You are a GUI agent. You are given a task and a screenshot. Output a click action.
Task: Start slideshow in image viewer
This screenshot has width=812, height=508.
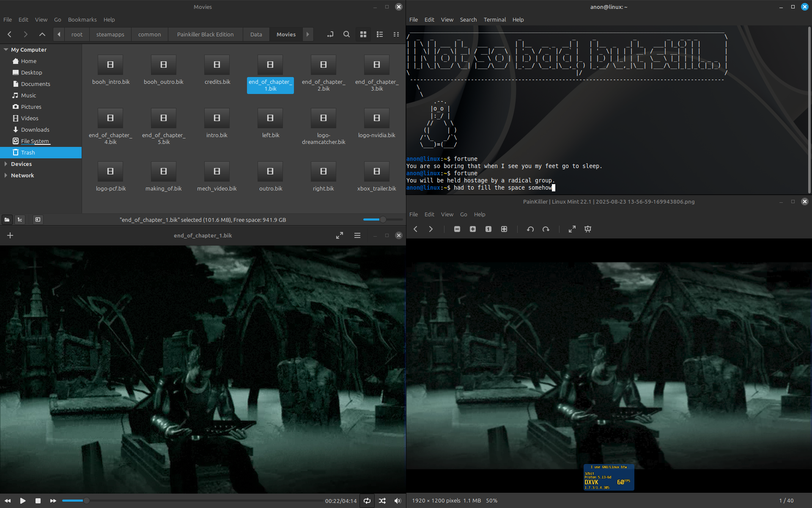point(587,229)
